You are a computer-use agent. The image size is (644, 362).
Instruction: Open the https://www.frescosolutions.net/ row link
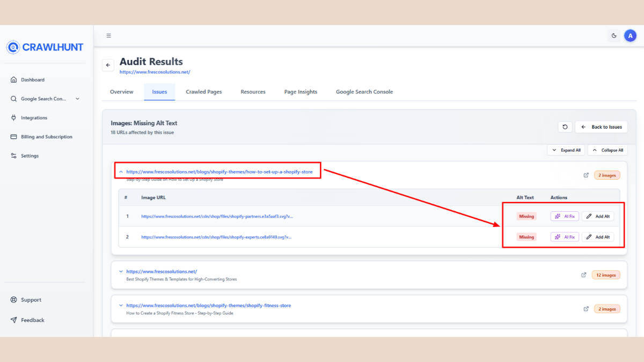tap(162, 272)
